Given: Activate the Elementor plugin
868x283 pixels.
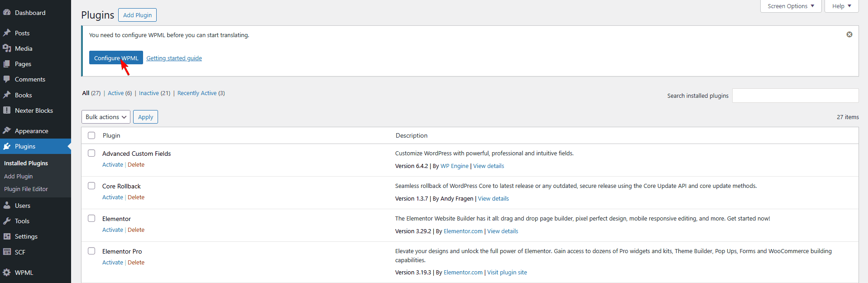Looking at the screenshot, I should click(113, 230).
